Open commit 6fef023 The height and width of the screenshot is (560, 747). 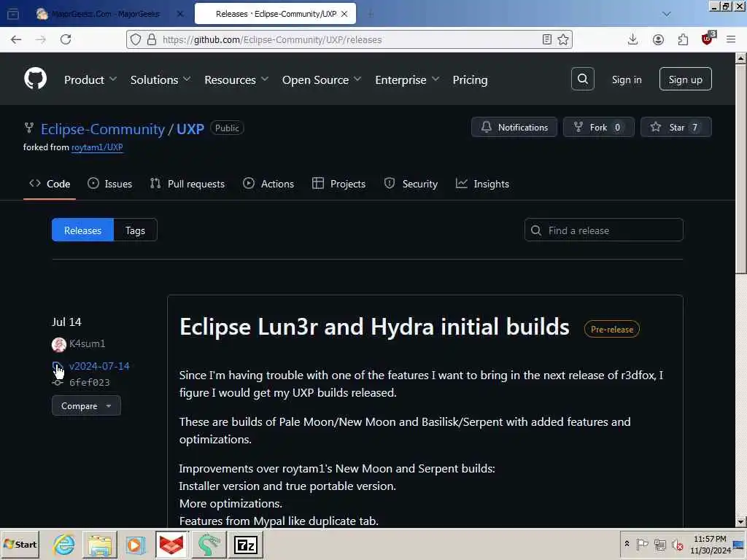(90, 382)
